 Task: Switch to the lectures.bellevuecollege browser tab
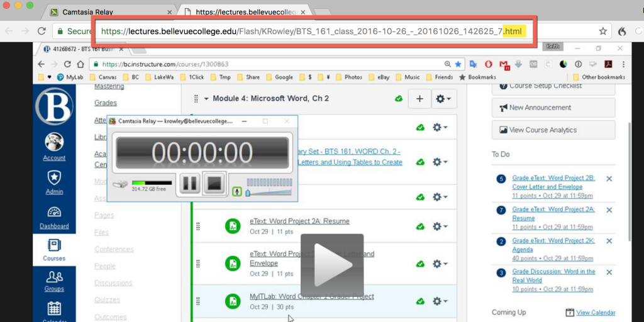pyautogui.click(x=245, y=13)
